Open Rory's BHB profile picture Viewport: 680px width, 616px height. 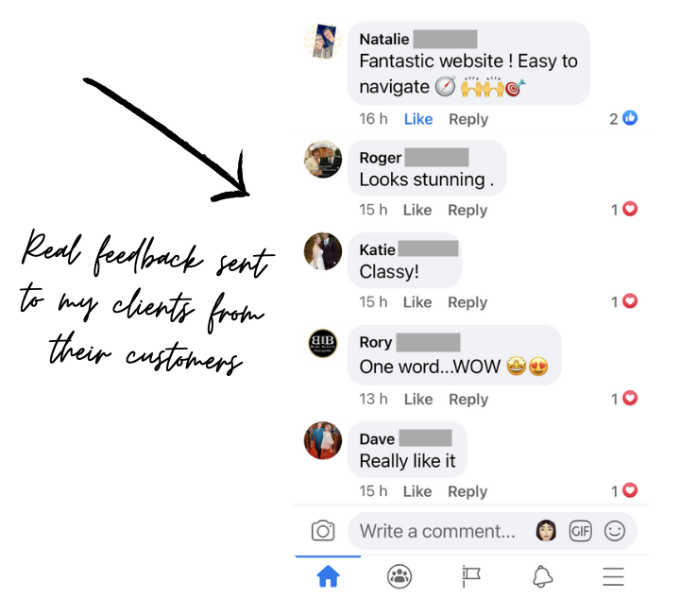pos(323,343)
